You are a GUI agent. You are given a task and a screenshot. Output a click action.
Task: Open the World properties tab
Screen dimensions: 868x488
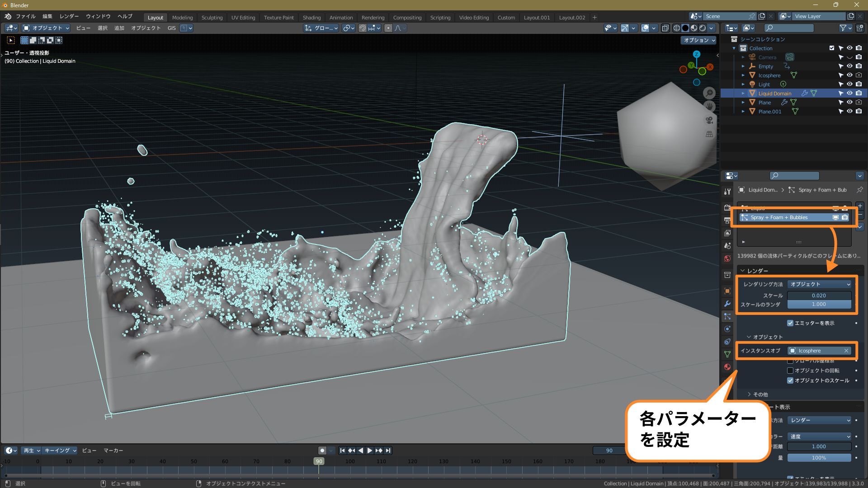tap(727, 258)
